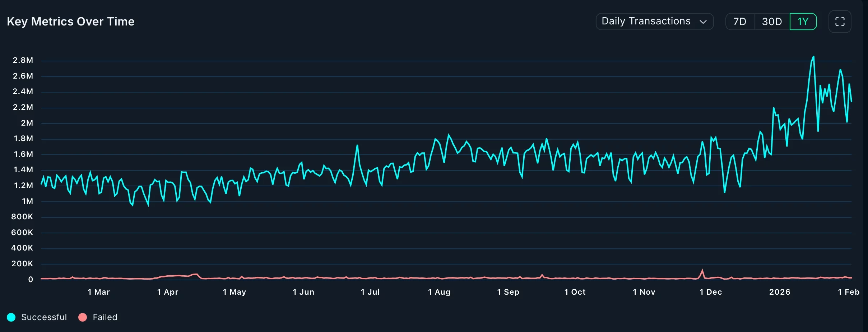Click the 30D time range button
Image resolution: width=868 pixels, height=332 pixels.
click(x=771, y=22)
